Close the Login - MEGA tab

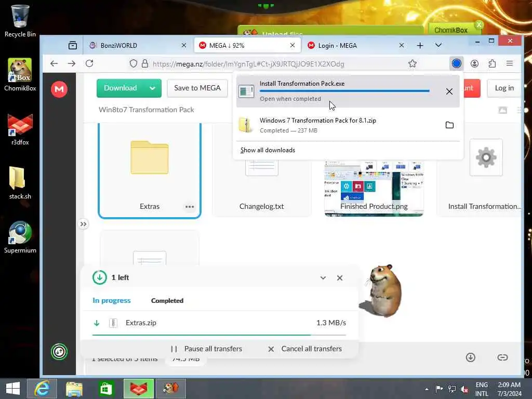[x=402, y=45]
